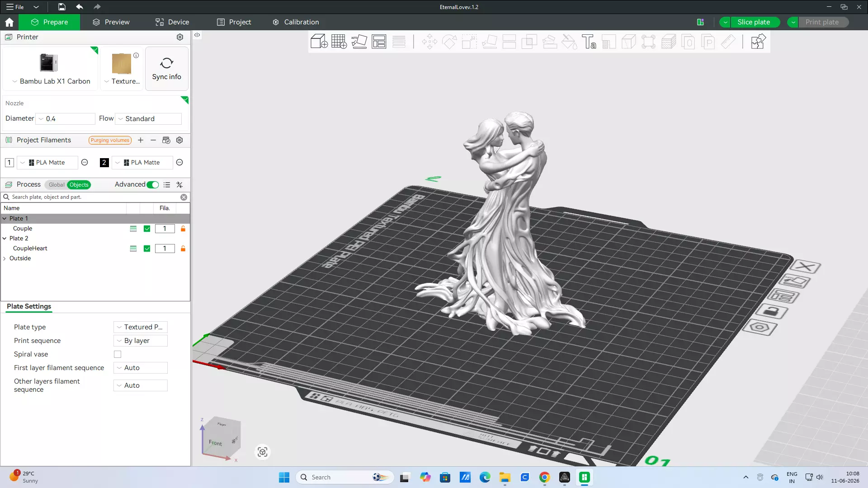Open Purging volumes settings

110,140
